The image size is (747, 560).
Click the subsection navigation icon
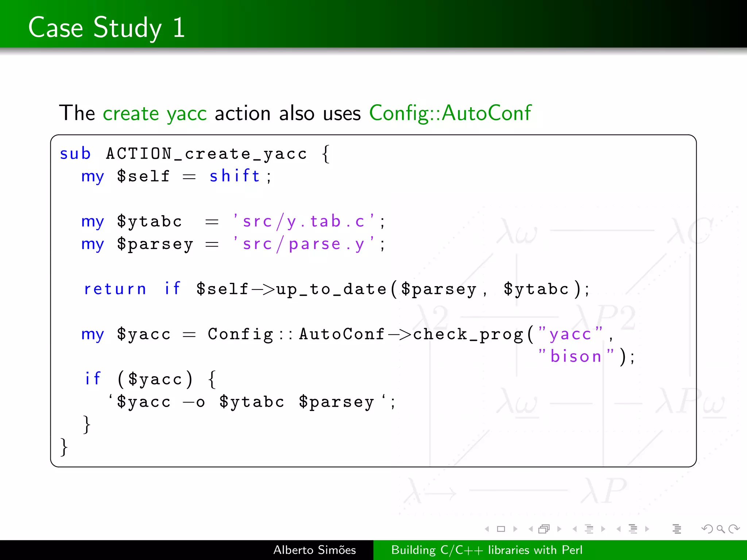[x=589, y=529]
